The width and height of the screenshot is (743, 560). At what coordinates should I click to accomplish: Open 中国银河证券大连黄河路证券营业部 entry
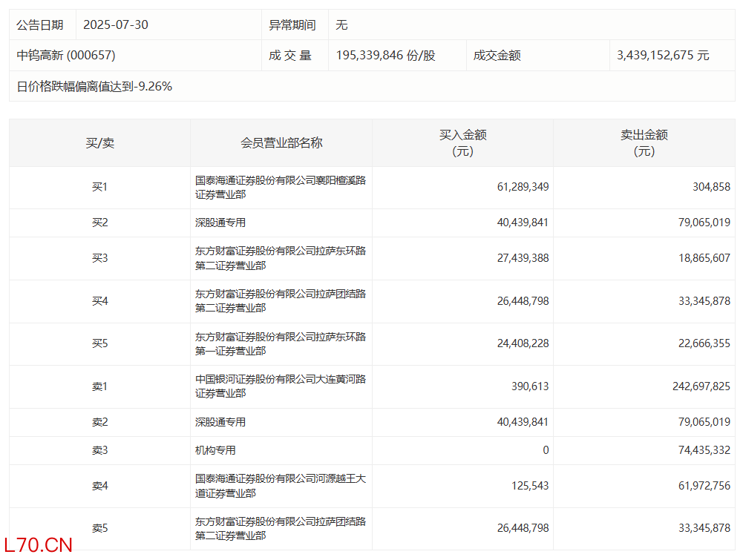pos(280,386)
